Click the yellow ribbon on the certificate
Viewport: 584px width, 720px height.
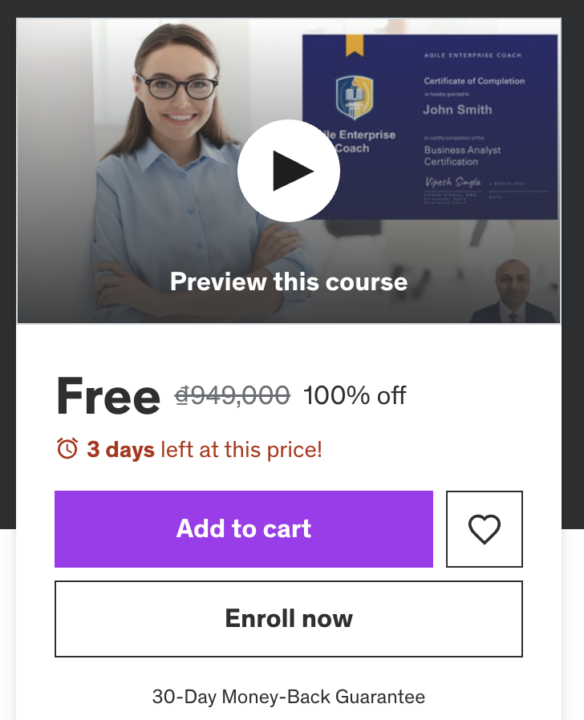coord(354,45)
